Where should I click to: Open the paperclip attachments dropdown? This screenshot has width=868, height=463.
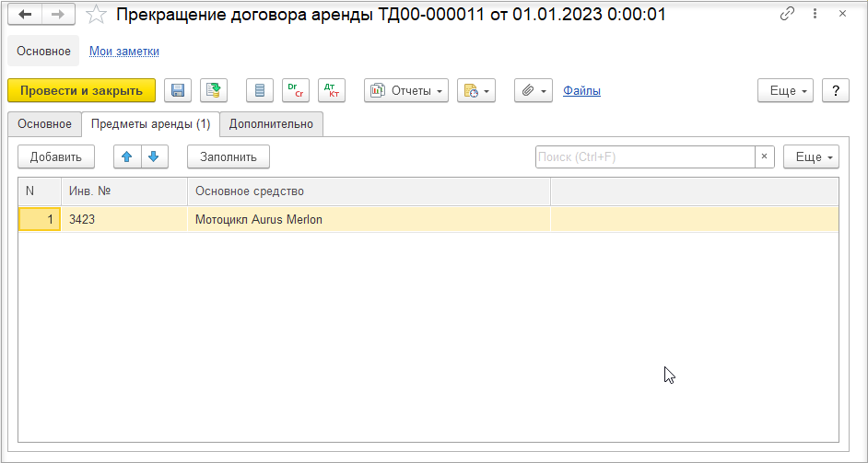click(534, 91)
